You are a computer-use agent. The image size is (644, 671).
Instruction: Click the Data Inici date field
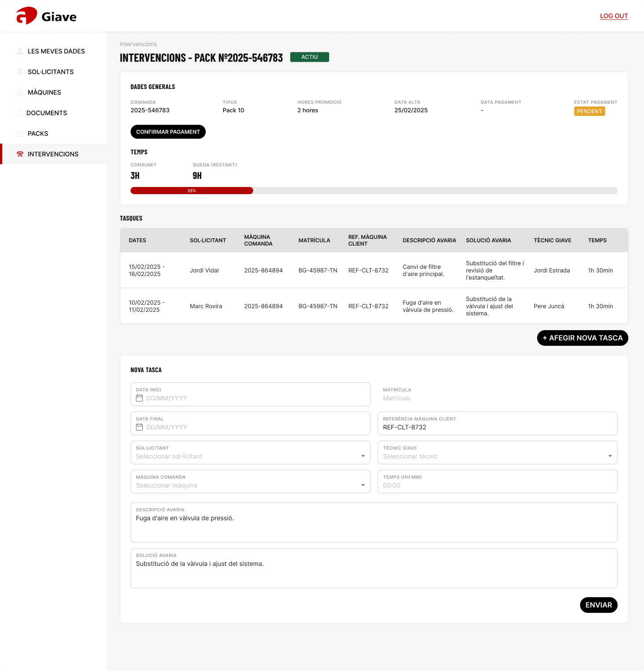(x=250, y=394)
